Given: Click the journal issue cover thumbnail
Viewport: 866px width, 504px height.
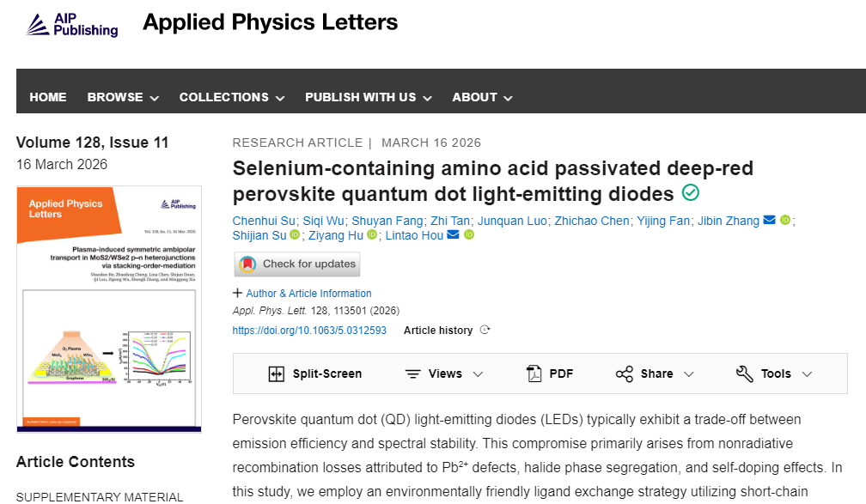Looking at the screenshot, I should (109, 309).
